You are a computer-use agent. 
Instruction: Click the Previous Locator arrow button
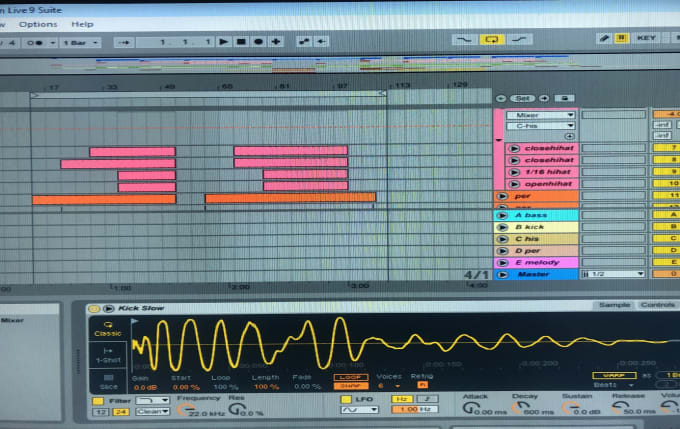pos(501,98)
